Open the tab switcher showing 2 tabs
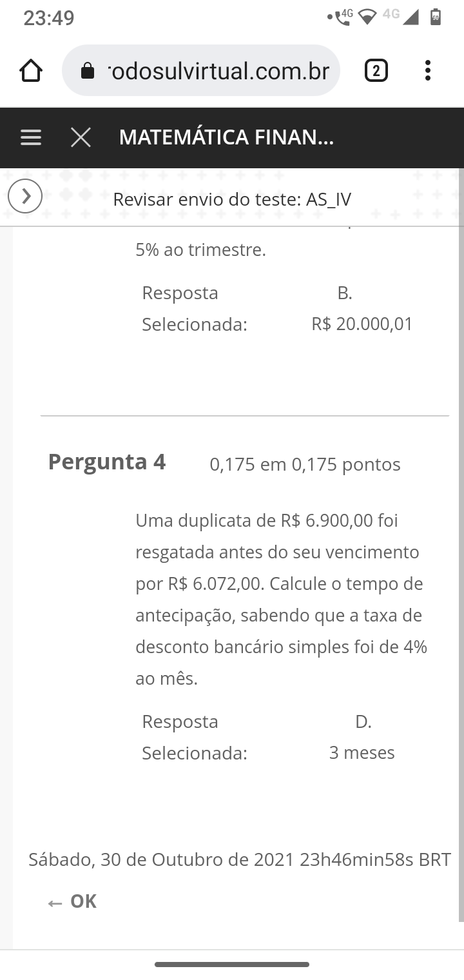The height and width of the screenshot is (980, 464). pyautogui.click(x=376, y=70)
